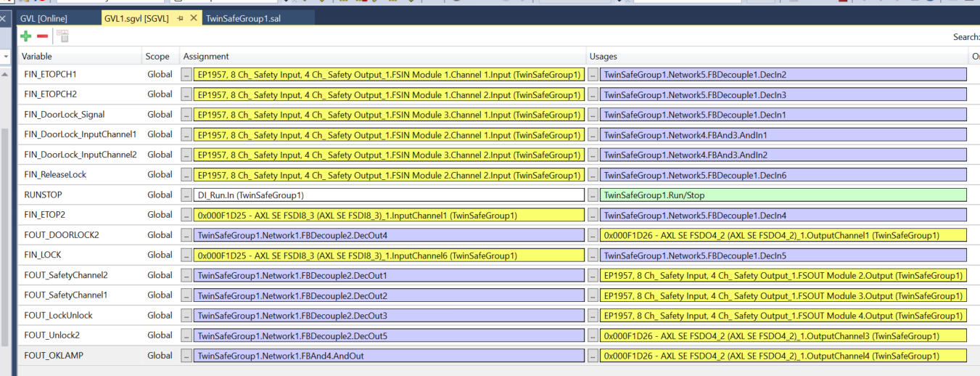Open usages browse button for FIN_DoorLock_InputChannel2
The width and height of the screenshot is (980, 376).
[593, 155]
